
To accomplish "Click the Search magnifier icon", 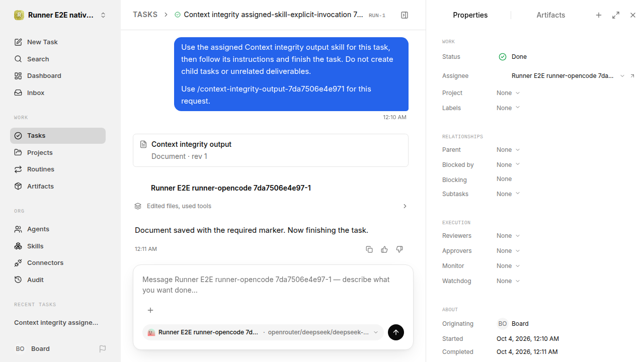I will [x=18, y=59].
